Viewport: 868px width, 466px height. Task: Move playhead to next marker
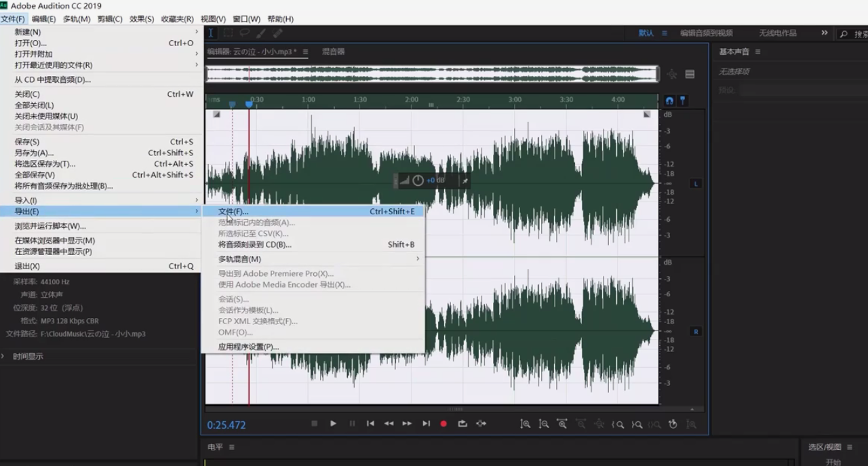pyautogui.click(x=426, y=423)
